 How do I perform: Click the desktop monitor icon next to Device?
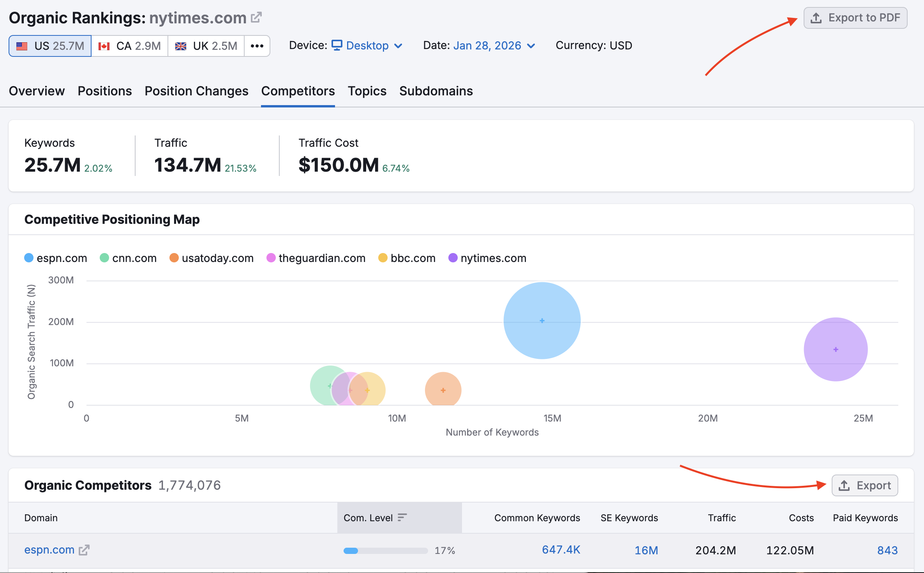click(x=337, y=46)
